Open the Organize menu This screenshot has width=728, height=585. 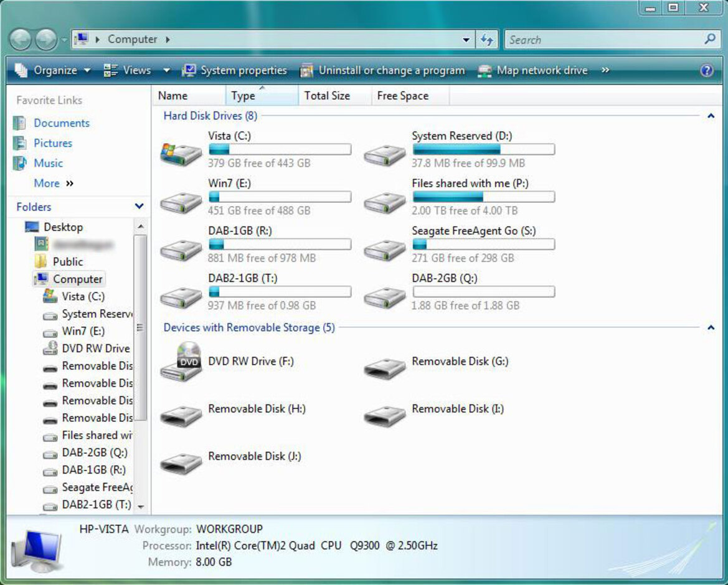(52, 70)
